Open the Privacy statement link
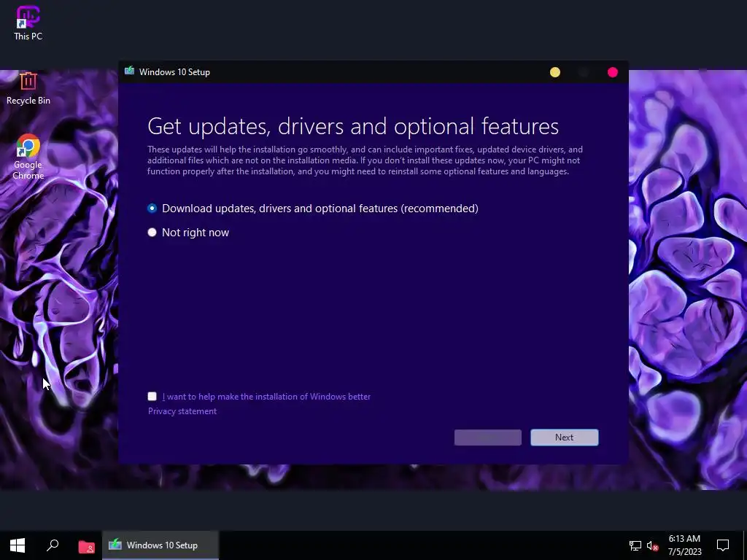 coord(182,411)
